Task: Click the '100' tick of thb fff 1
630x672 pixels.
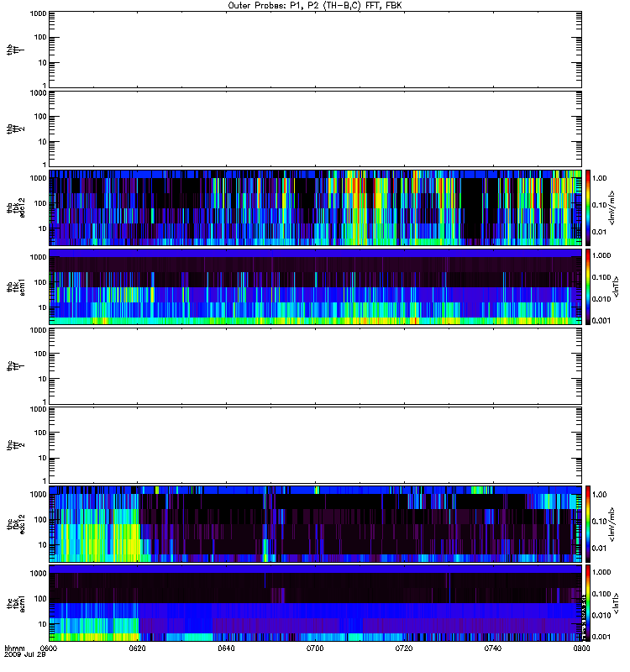Action: pos(40,38)
